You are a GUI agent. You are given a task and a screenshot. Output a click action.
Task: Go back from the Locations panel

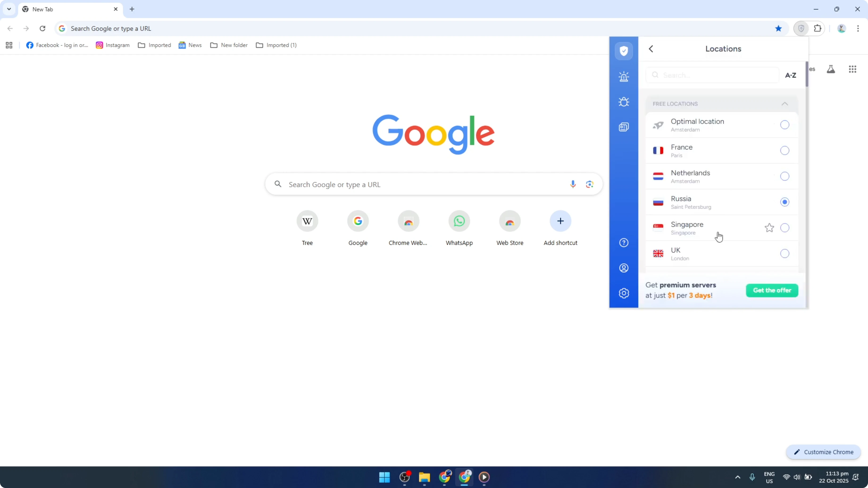(x=651, y=49)
